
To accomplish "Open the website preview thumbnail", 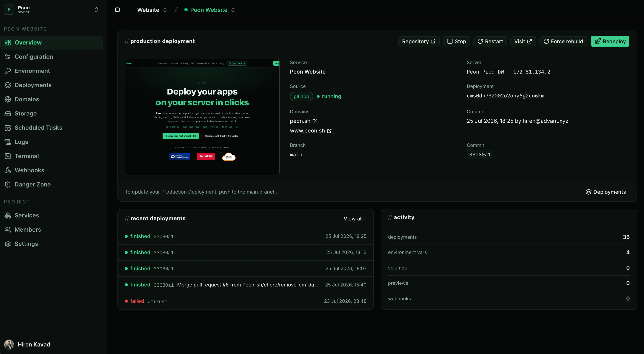I will pyautogui.click(x=202, y=117).
